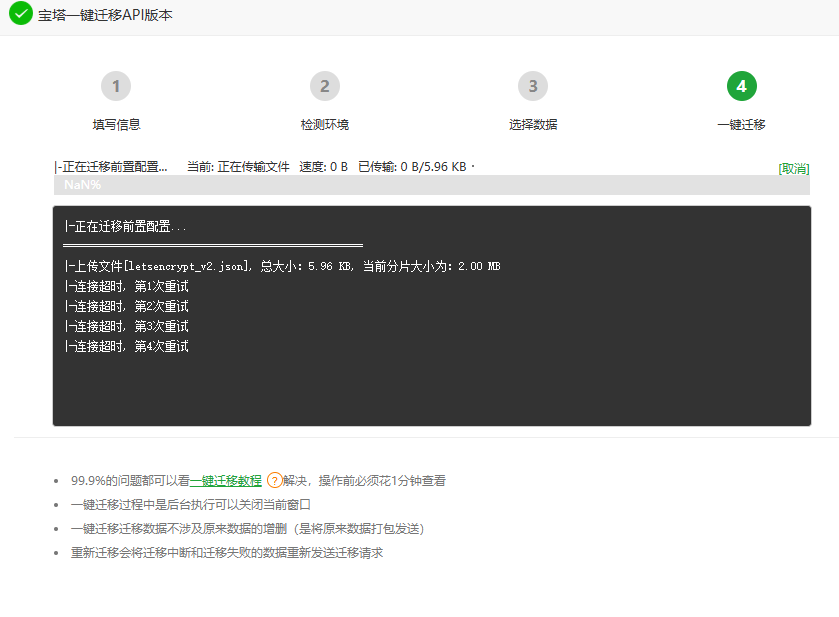839x617 pixels.
Task: Click the green checkmark status icon
Action: 22,15
